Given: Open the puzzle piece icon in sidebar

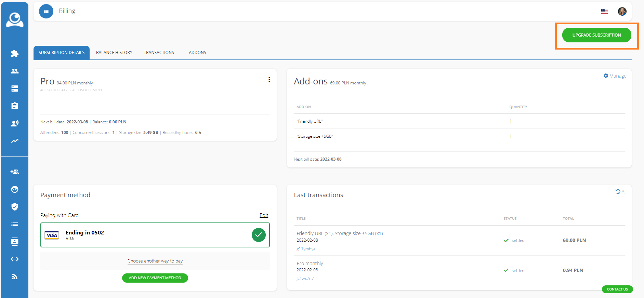Looking at the screenshot, I should pyautogui.click(x=15, y=54).
